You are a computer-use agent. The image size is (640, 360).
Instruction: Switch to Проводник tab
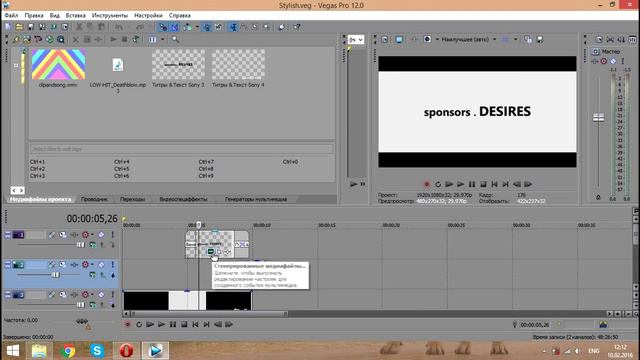click(x=94, y=199)
